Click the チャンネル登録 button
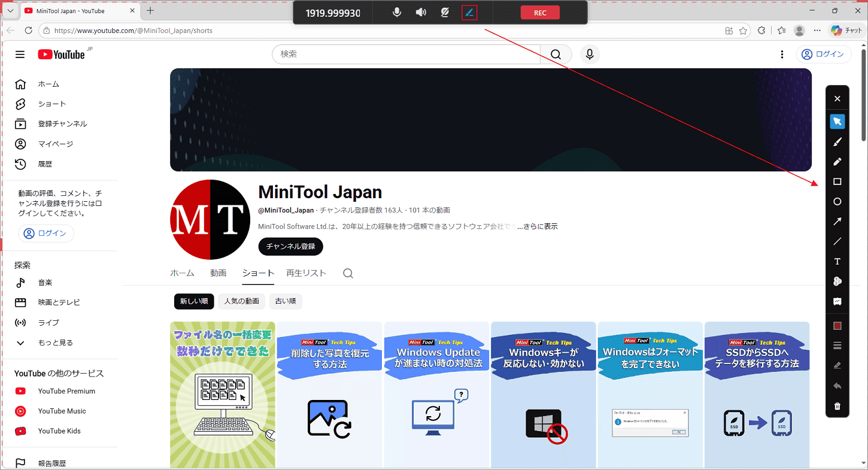Screen dimensions: 868x470 coord(290,246)
